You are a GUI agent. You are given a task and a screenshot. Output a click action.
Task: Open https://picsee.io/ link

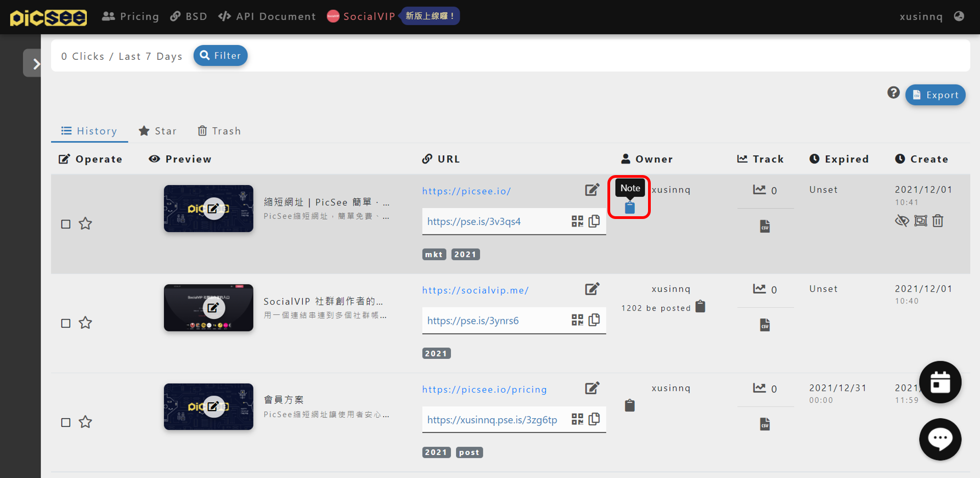coord(466,191)
